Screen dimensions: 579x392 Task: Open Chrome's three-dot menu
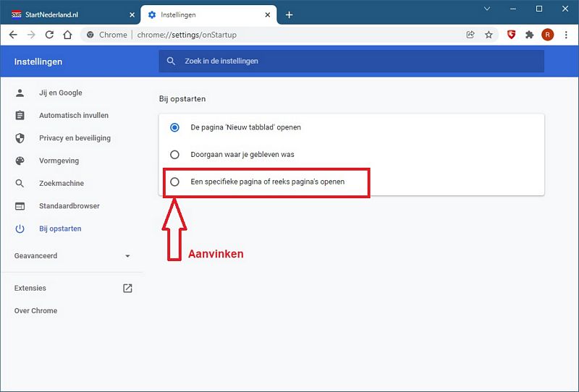566,35
